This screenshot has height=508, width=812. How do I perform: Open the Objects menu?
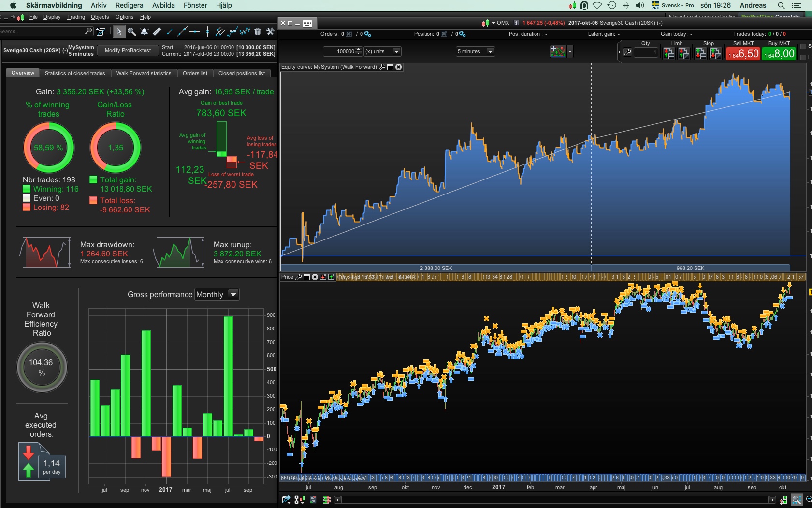(100, 17)
